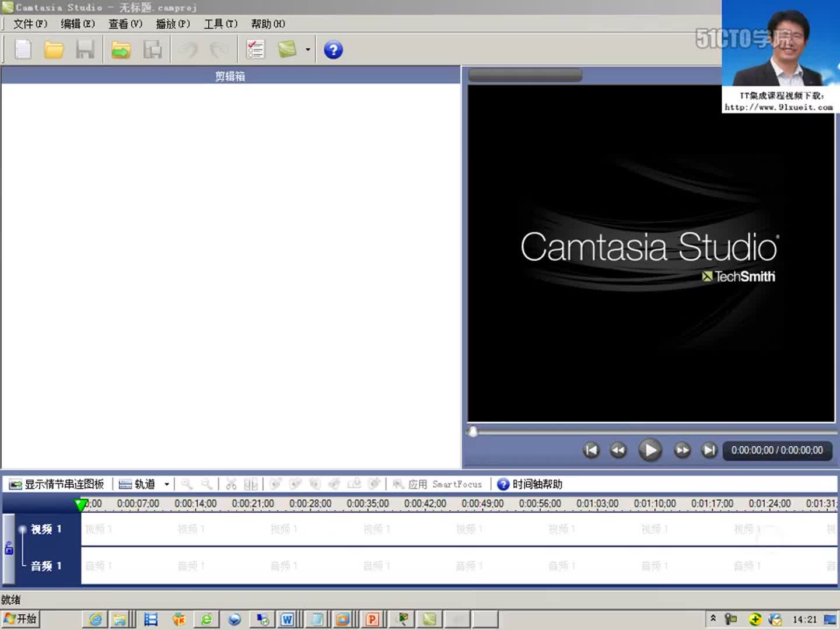The image size is (840, 630).
Task: Launch Internet Explorer from quick launch
Action: (x=95, y=619)
